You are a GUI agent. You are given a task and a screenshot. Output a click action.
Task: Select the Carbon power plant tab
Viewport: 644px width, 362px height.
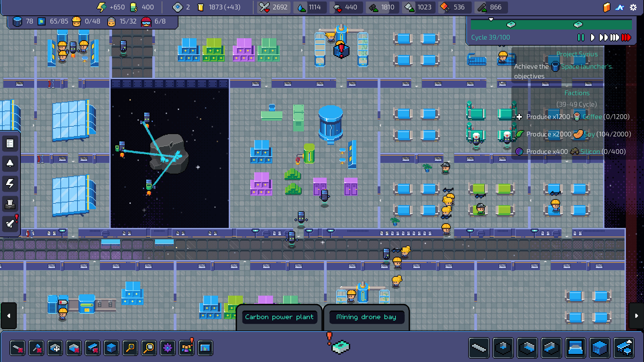279,317
